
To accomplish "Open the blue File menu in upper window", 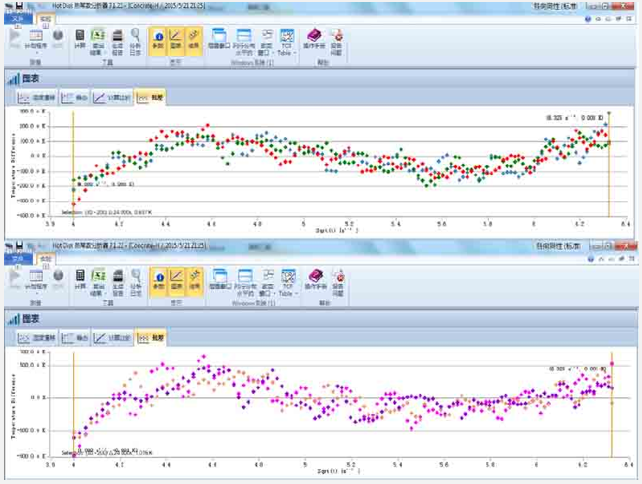I will (15, 18).
